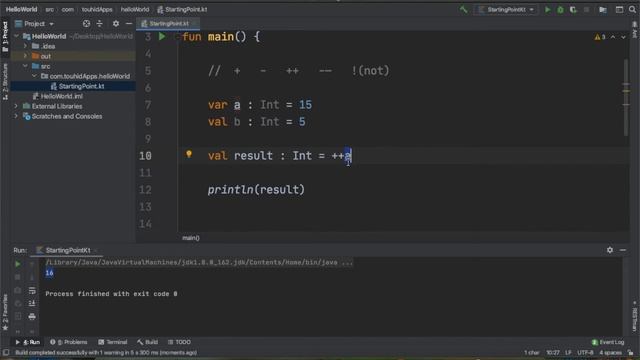This screenshot has width=640, height=360.
Task: Click the println(result) line in the editor
Action: coord(256,190)
